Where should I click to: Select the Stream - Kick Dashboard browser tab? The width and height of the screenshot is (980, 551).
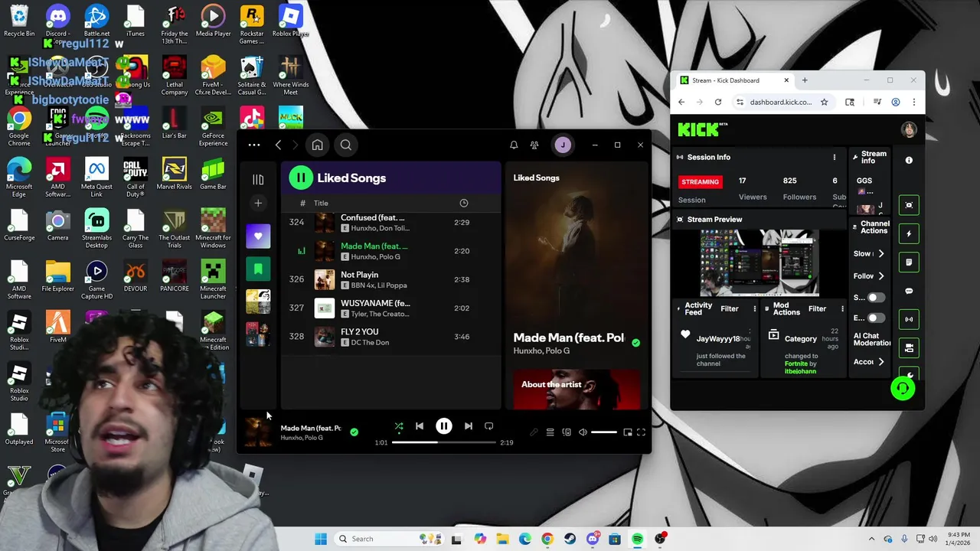tap(732, 80)
